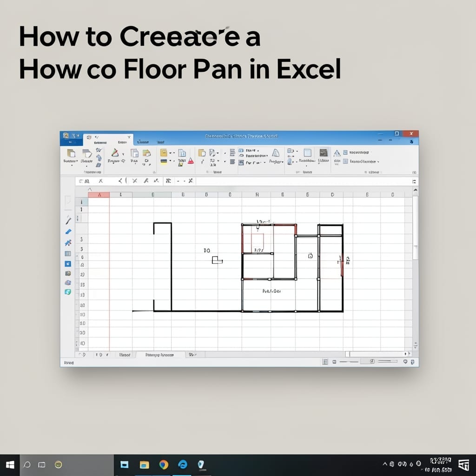This screenshot has height=476, width=476.
Task: Open the notification center on the taskbar
Action: (463, 465)
